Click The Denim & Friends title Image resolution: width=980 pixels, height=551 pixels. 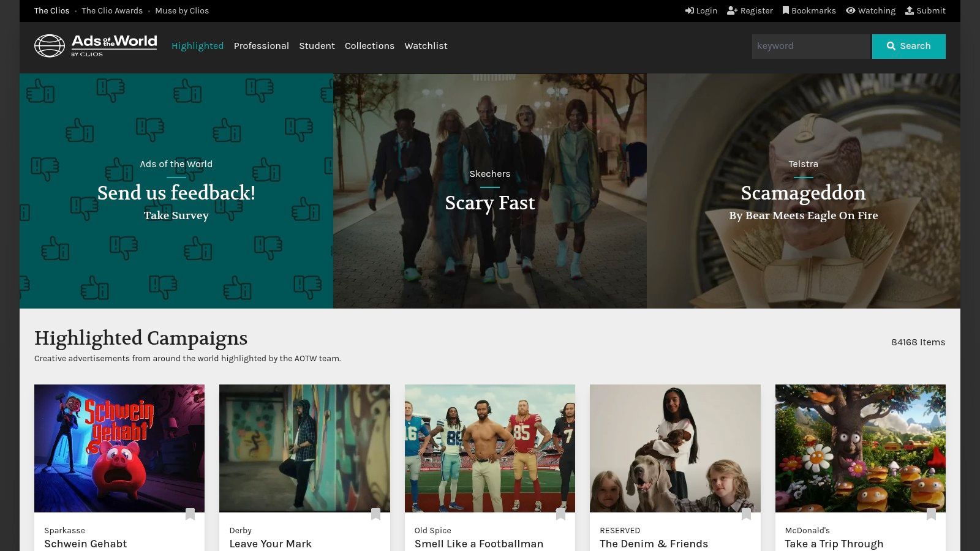tap(654, 544)
